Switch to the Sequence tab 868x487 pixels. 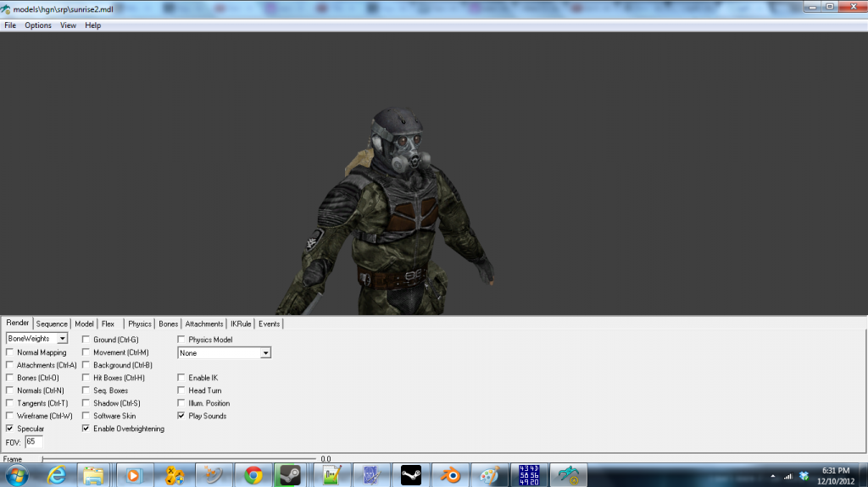(52, 324)
